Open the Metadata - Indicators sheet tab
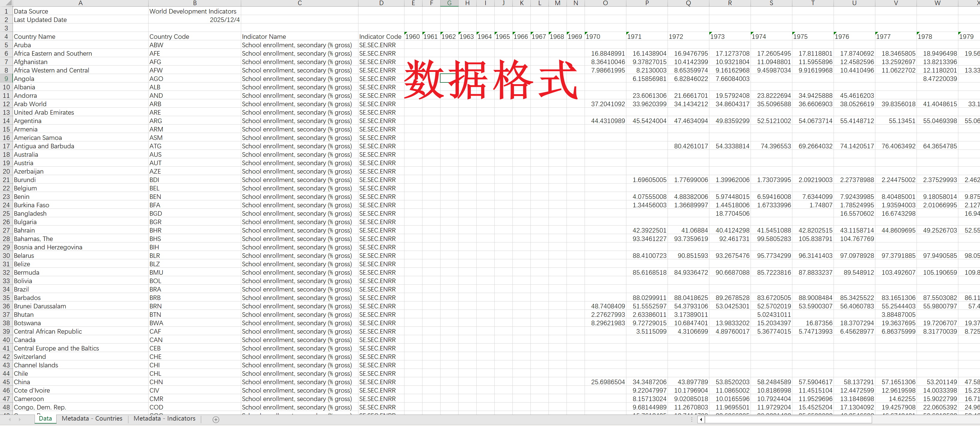 (x=164, y=418)
